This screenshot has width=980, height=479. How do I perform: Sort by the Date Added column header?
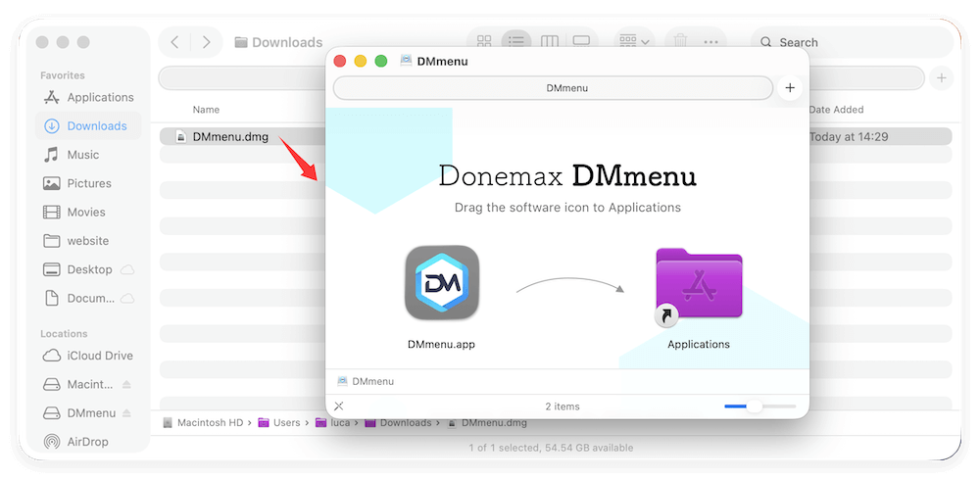coord(836,110)
